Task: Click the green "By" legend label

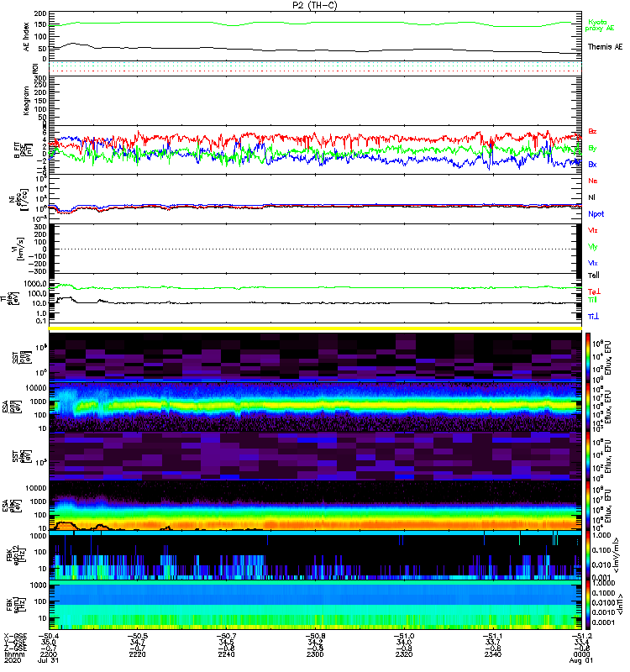Action: tap(592, 149)
